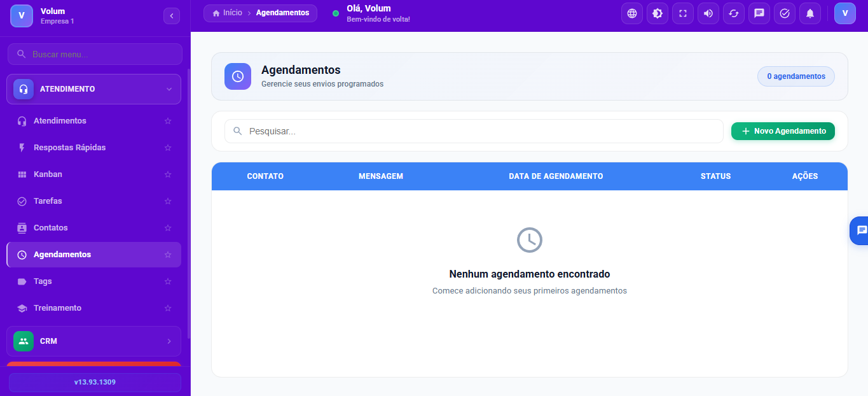
Task: Open the floating chat widget at right edge
Action: (x=860, y=230)
